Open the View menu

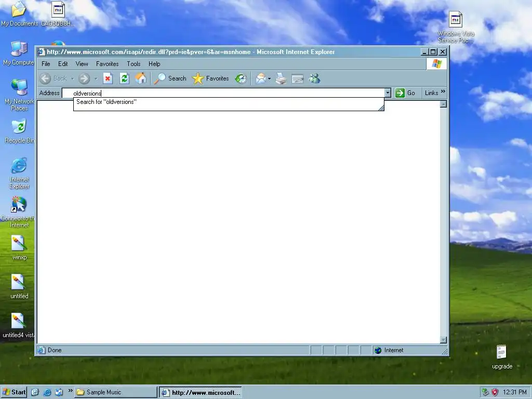(x=82, y=64)
